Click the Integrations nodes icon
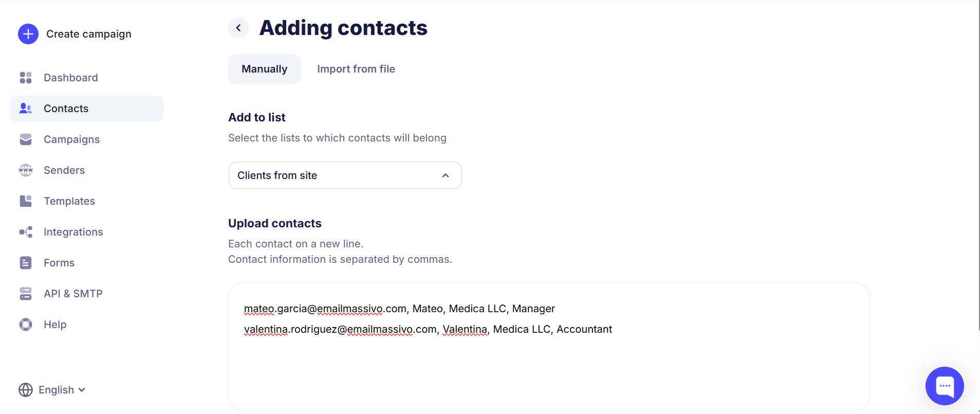 26,232
